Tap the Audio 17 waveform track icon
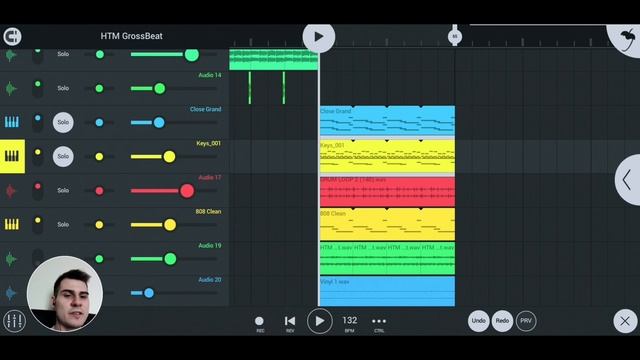The height and width of the screenshot is (360, 640). 11,191
